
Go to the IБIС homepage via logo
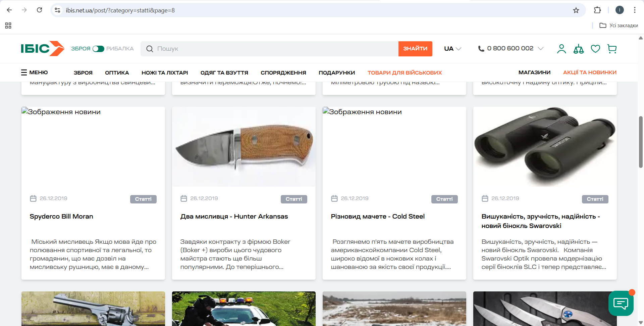click(x=43, y=49)
